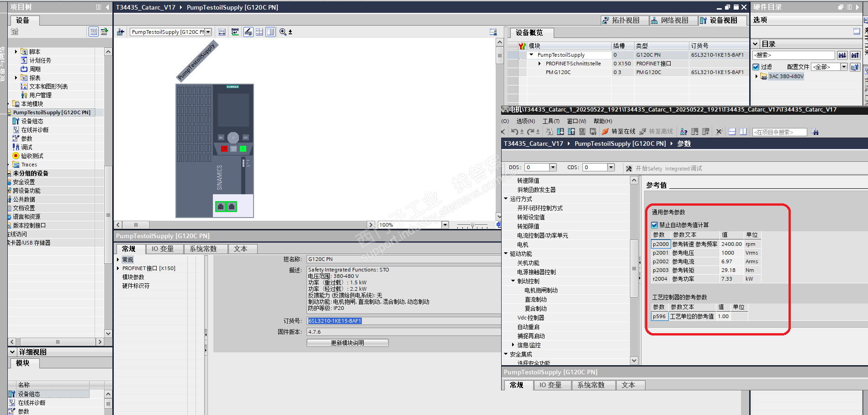Toggle the module labels view icon
Viewport: 868px width, 415px height.
(x=249, y=32)
